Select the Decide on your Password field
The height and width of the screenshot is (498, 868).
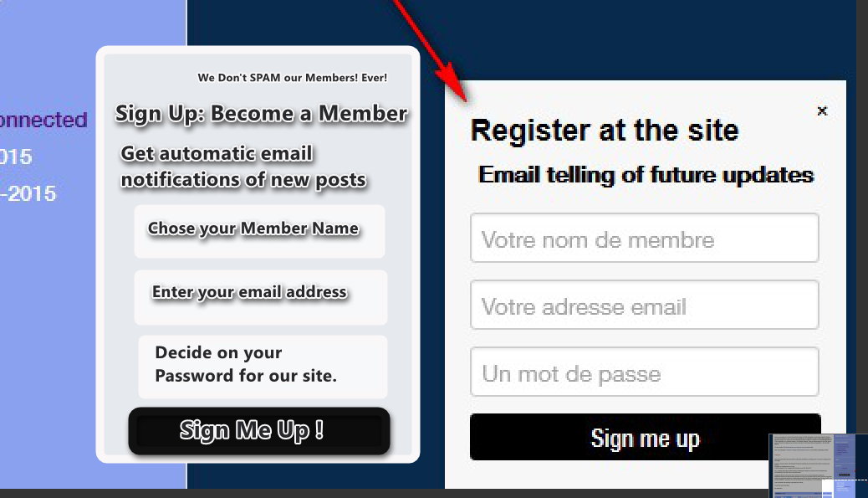263,367
